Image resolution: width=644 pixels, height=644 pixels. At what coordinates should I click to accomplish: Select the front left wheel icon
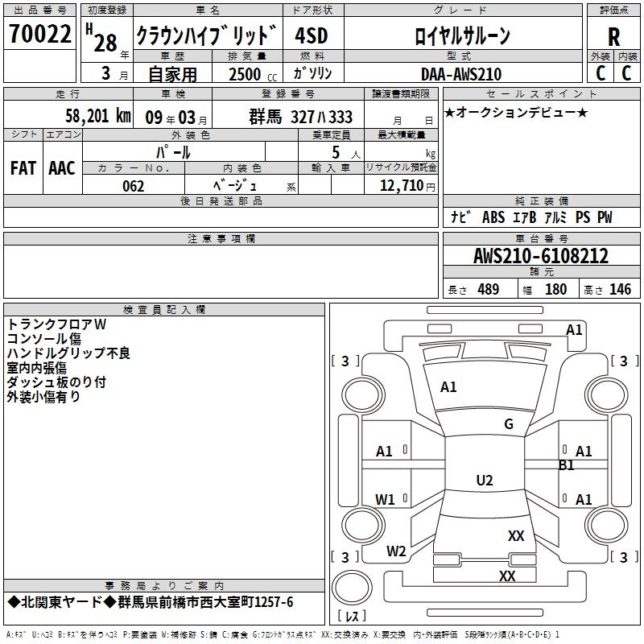pyautogui.click(x=363, y=396)
